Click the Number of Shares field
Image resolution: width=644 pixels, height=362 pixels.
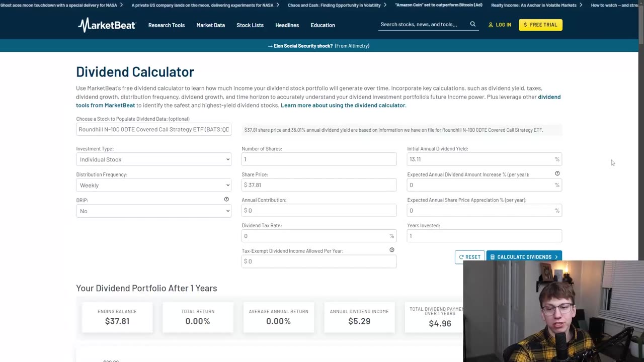click(x=319, y=159)
